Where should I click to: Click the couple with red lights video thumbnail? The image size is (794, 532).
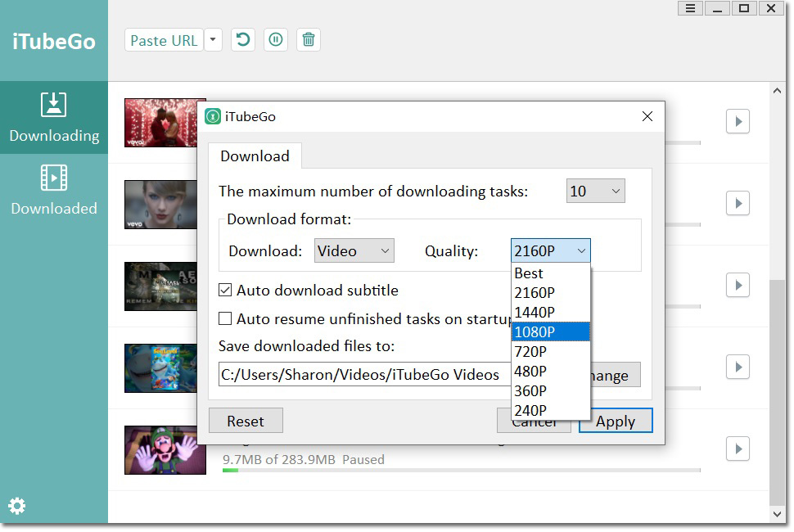(x=161, y=123)
